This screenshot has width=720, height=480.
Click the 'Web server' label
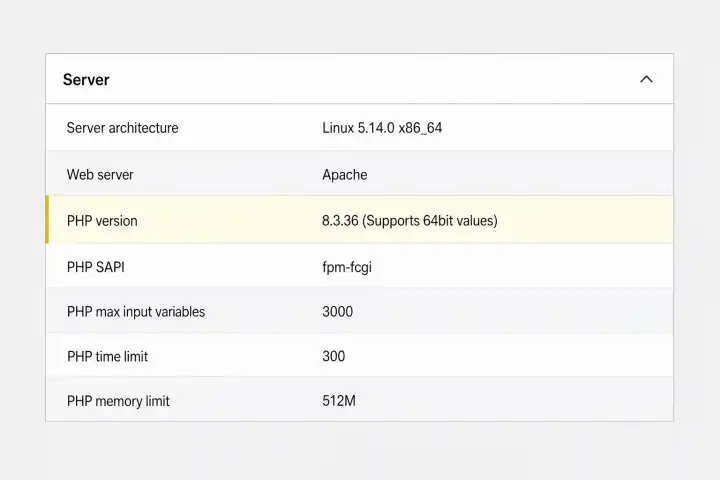(100, 175)
